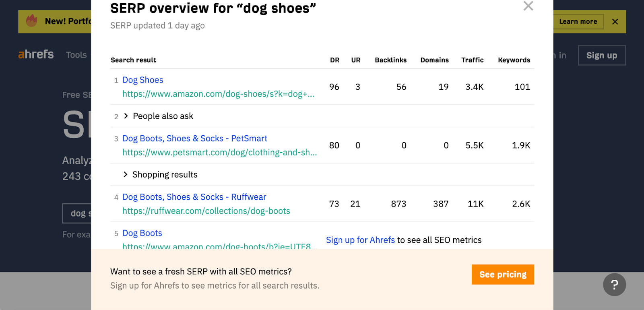Click the See pricing button
Image resolution: width=644 pixels, height=310 pixels.
[503, 275]
